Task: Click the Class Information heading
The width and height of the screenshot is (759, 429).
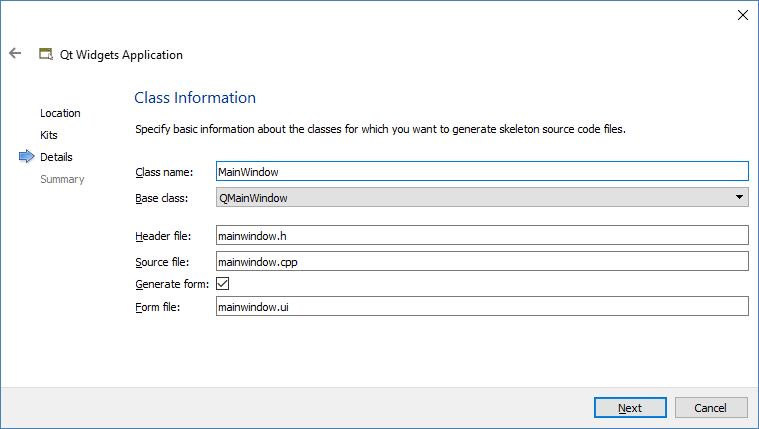Action: pos(195,98)
